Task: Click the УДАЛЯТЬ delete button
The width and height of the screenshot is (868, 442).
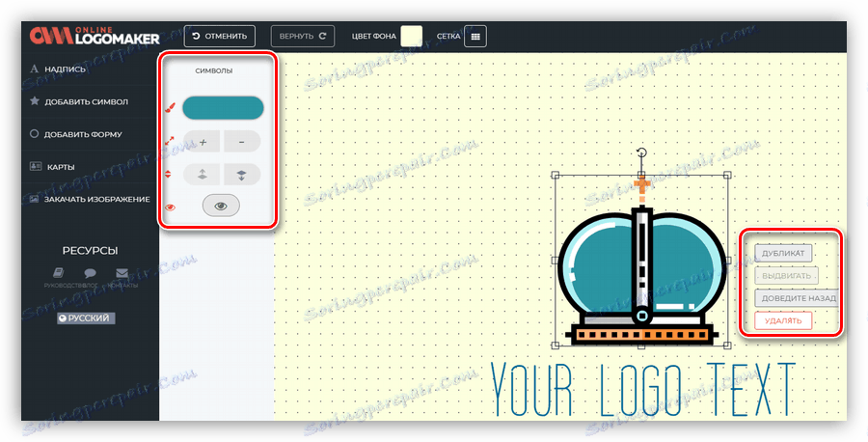Action: (x=783, y=320)
